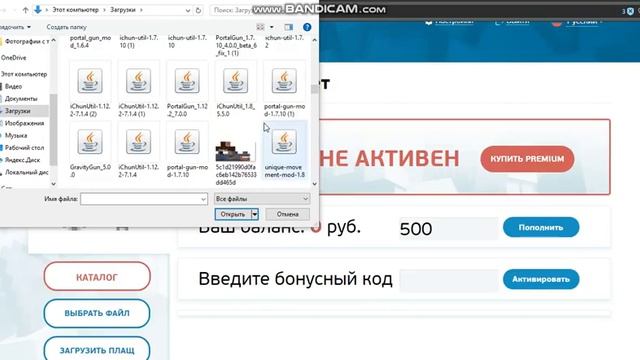Select file iChunUtil-1.12.2-7.1.4 (1)
This screenshot has width=640, height=360.
tap(138, 89)
